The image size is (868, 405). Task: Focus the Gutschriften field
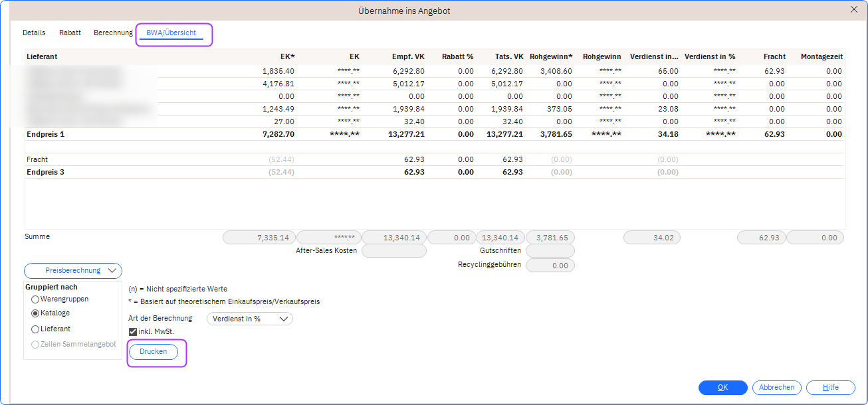pos(550,251)
